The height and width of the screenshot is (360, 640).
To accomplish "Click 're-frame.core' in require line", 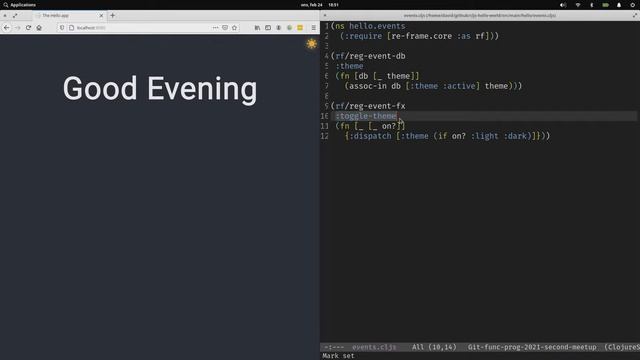I will click(421, 36).
